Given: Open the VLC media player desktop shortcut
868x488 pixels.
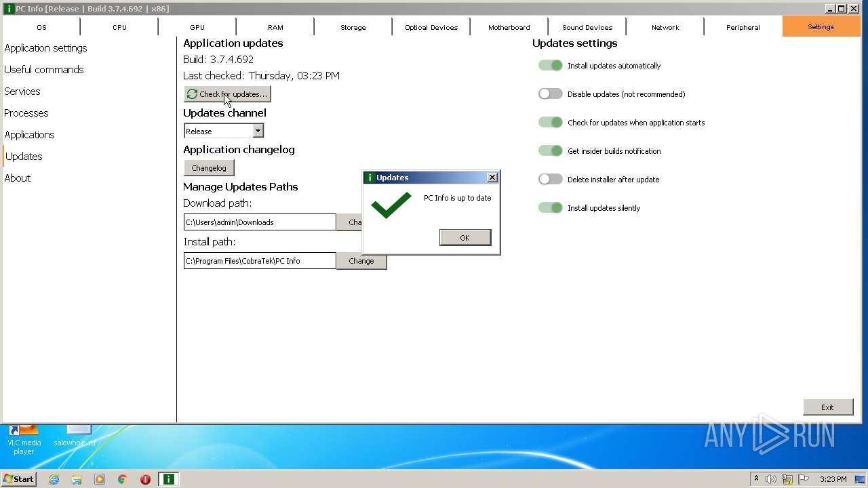Looking at the screenshot, I should [24, 439].
